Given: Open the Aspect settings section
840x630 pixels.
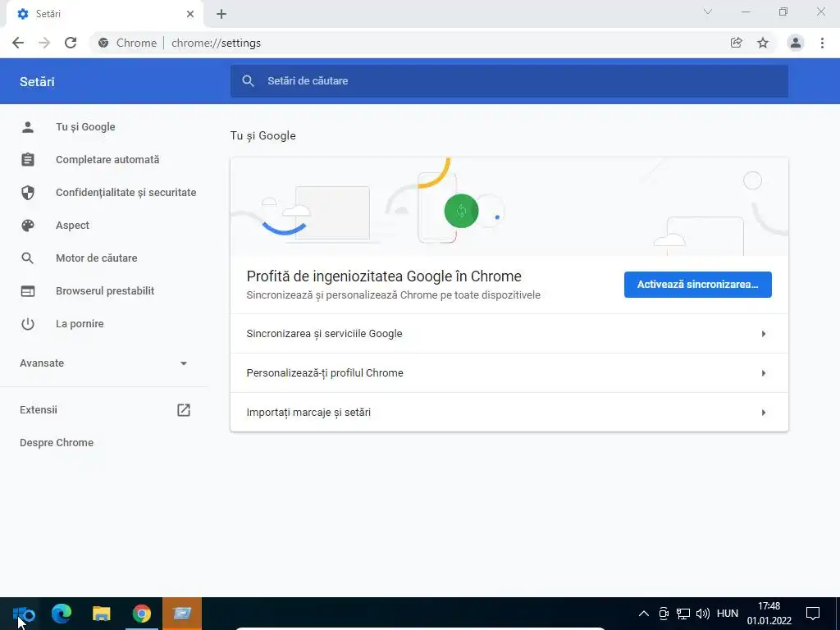Looking at the screenshot, I should [72, 226].
